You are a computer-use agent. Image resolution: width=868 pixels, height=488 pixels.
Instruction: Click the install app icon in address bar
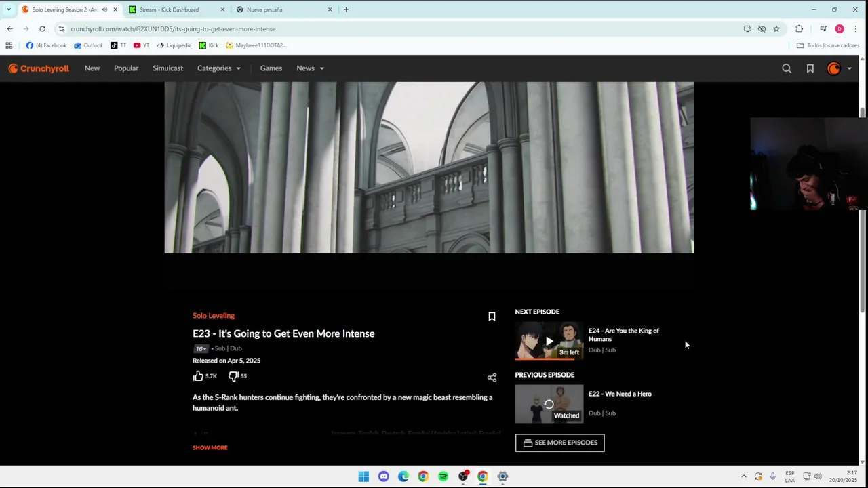pyautogui.click(x=747, y=29)
